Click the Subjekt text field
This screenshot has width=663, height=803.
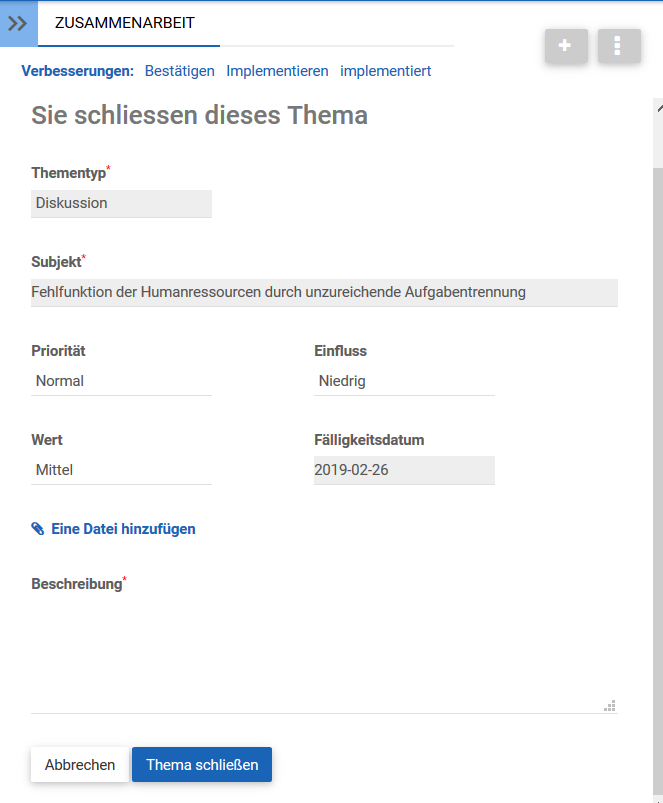tap(324, 292)
